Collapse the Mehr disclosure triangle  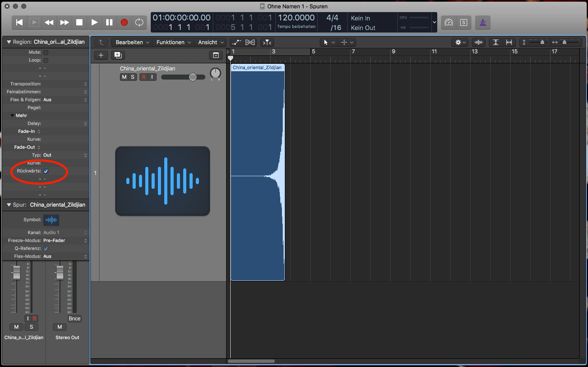pos(12,115)
